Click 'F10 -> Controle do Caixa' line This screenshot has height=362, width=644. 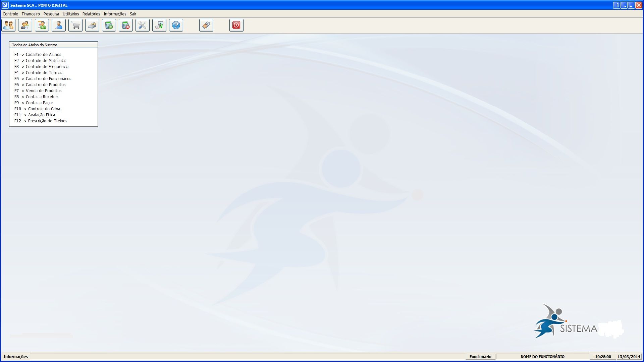[37, 109]
